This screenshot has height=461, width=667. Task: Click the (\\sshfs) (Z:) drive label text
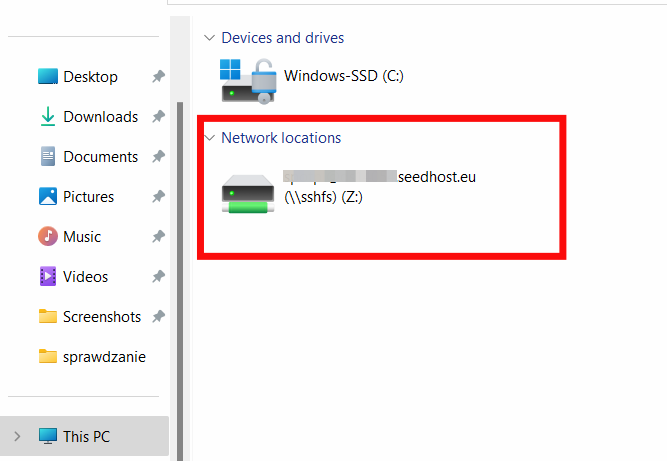[x=325, y=197]
